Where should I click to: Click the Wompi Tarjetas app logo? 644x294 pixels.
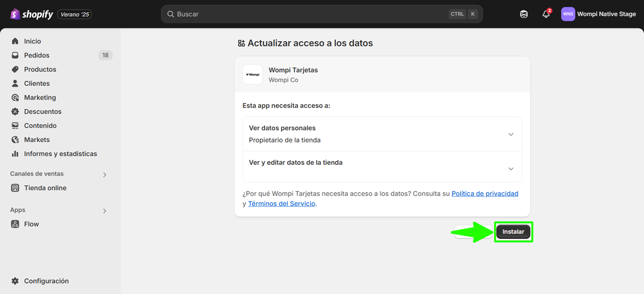(253, 74)
